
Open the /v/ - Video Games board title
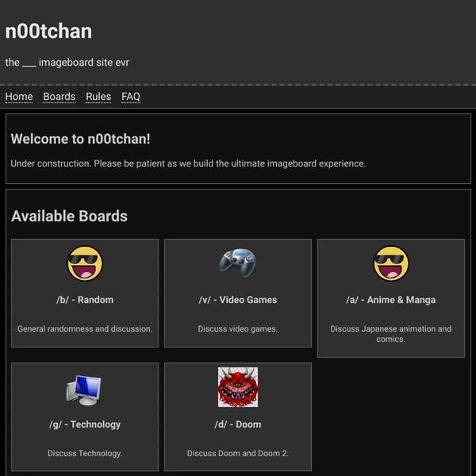pyautogui.click(x=238, y=300)
